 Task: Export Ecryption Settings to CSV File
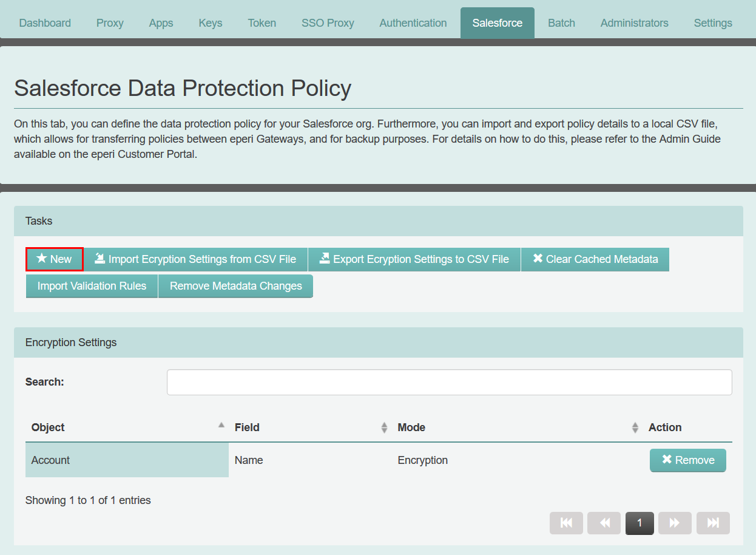[x=414, y=259]
